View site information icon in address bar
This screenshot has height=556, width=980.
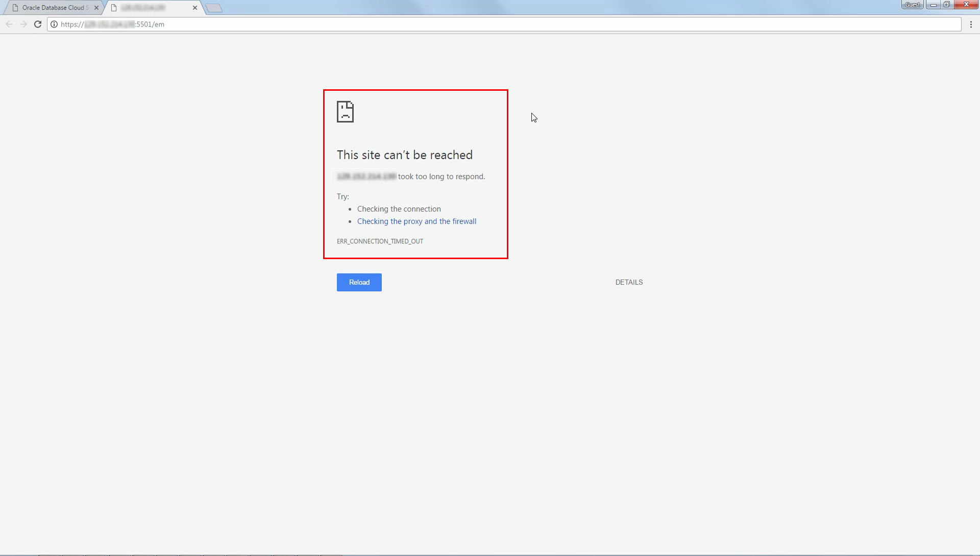54,24
